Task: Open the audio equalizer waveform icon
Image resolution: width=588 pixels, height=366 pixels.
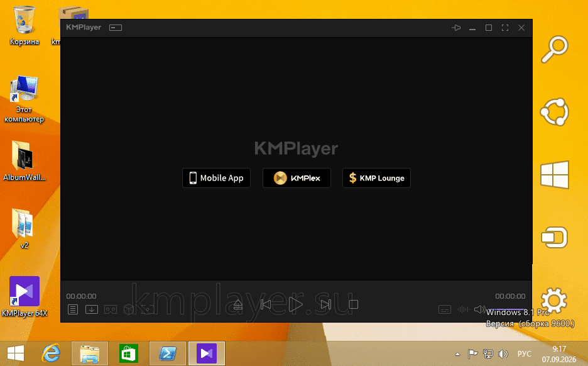Action: 464,309
